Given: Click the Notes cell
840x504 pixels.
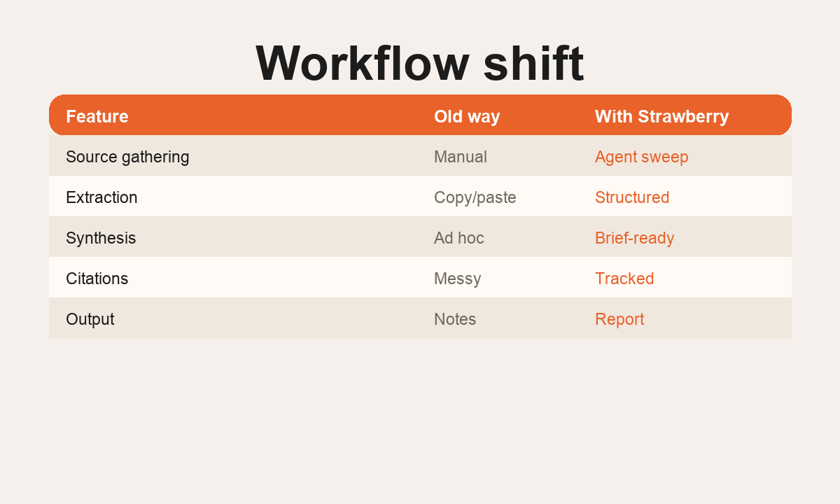Looking at the screenshot, I should [x=455, y=319].
